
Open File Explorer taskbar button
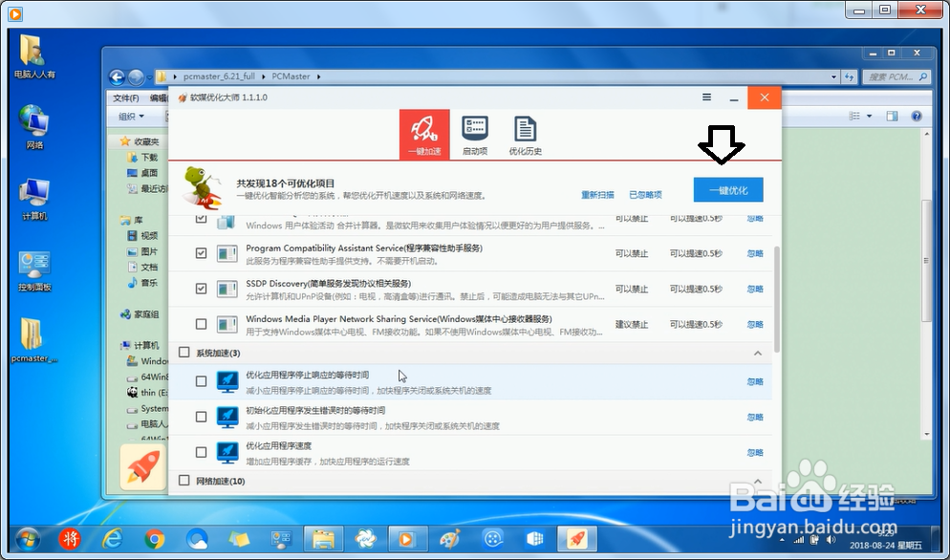pos(324,539)
